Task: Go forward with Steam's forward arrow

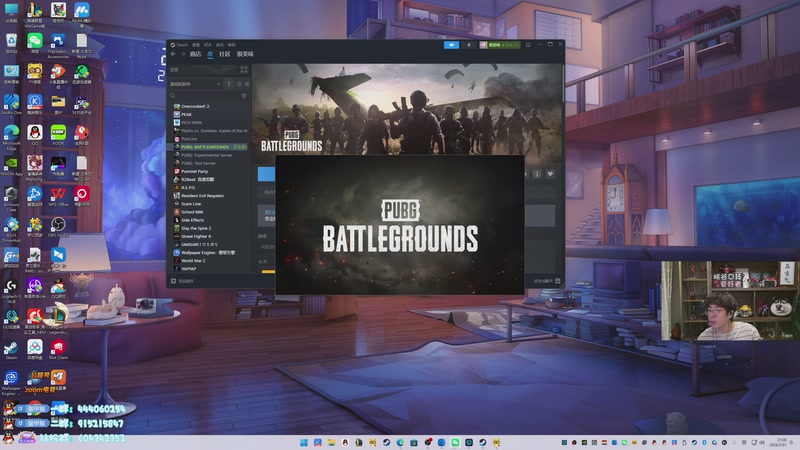Action: [183, 54]
